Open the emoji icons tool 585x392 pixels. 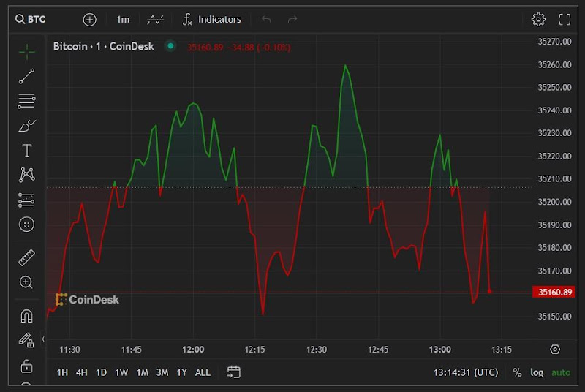(x=26, y=225)
